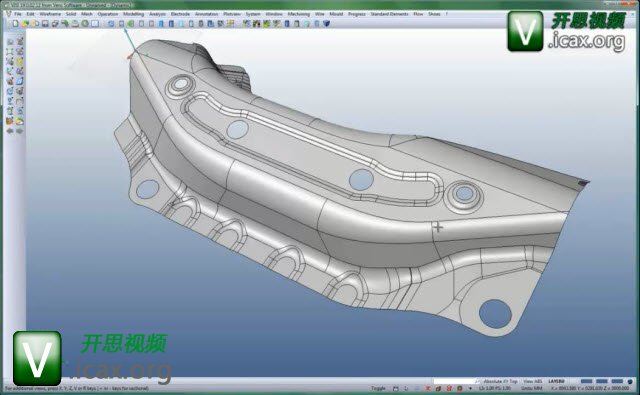The image size is (640, 395).
Task: Click the Units MM indicator in status bar
Action: pyautogui.click(x=532, y=388)
